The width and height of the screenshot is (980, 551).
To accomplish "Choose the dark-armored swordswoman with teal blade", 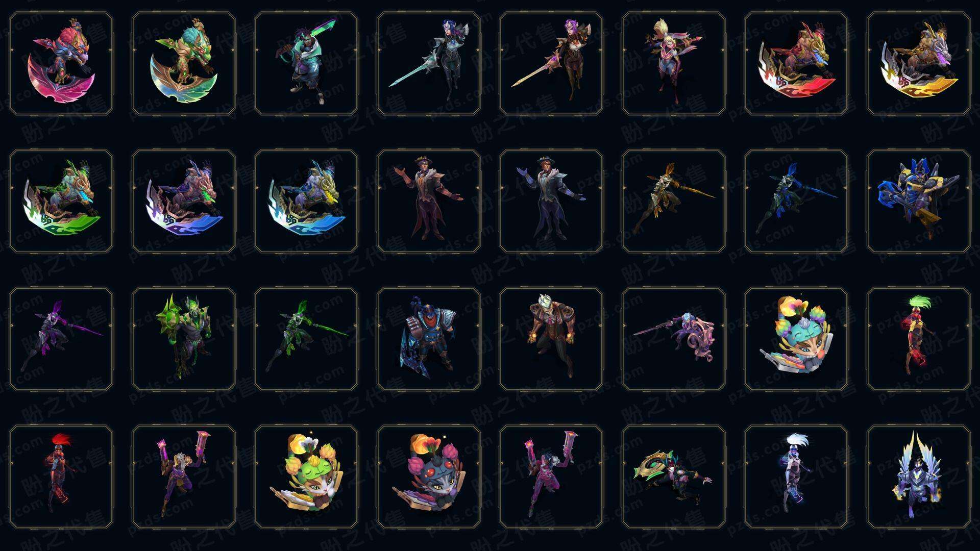I will coord(429,64).
